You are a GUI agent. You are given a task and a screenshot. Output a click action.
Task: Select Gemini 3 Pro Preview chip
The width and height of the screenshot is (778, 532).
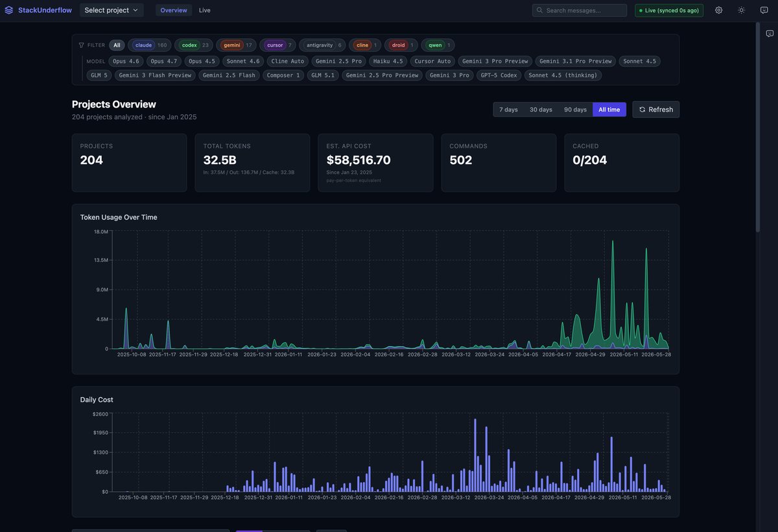click(495, 61)
